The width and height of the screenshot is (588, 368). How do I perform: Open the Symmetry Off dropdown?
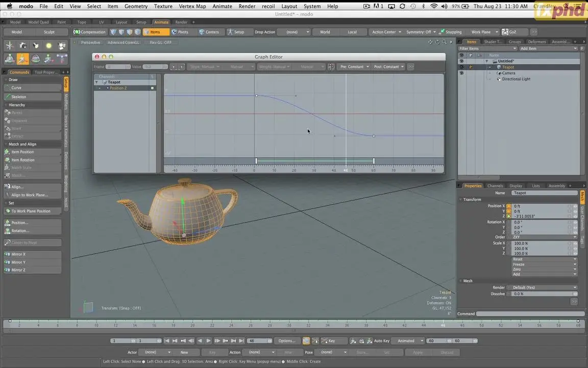421,32
